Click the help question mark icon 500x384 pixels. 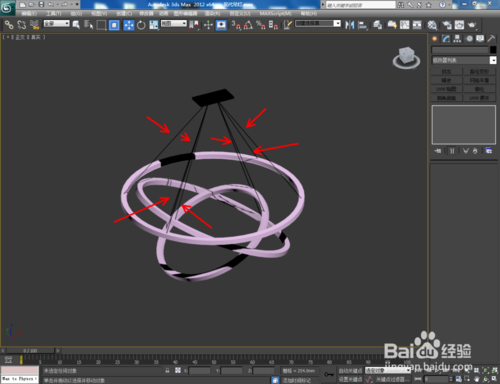(442, 5)
